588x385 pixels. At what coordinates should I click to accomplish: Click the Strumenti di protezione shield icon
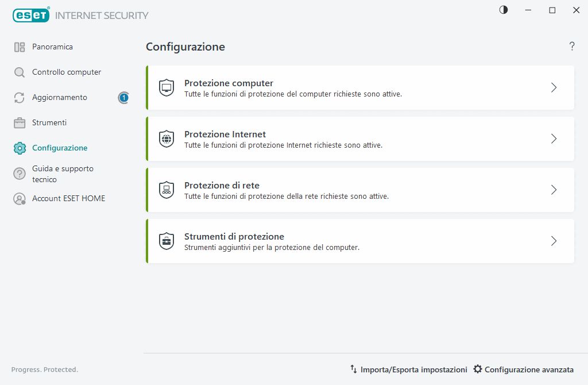click(x=167, y=241)
